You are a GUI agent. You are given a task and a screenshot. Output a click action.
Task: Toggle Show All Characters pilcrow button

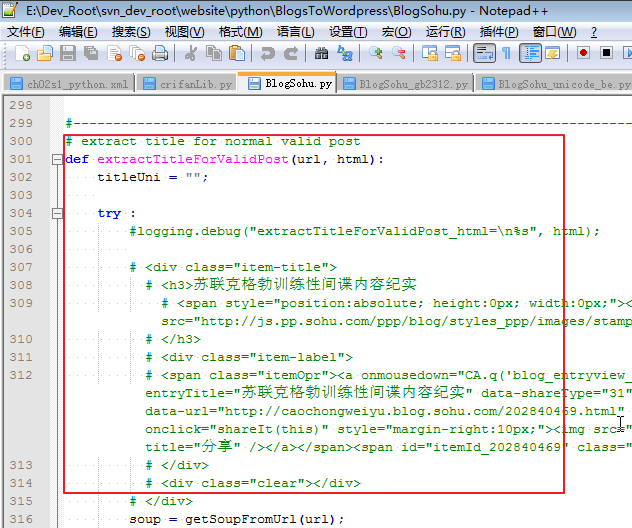point(506,53)
